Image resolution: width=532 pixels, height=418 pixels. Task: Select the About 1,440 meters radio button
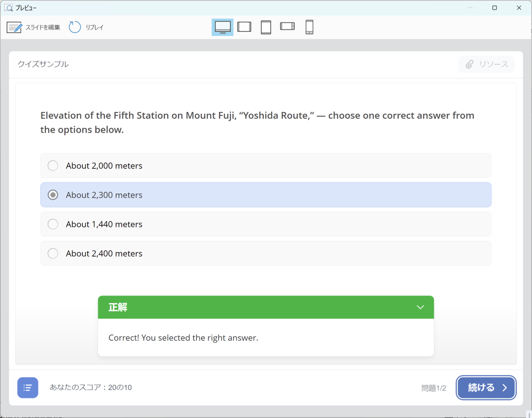pos(53,224)
